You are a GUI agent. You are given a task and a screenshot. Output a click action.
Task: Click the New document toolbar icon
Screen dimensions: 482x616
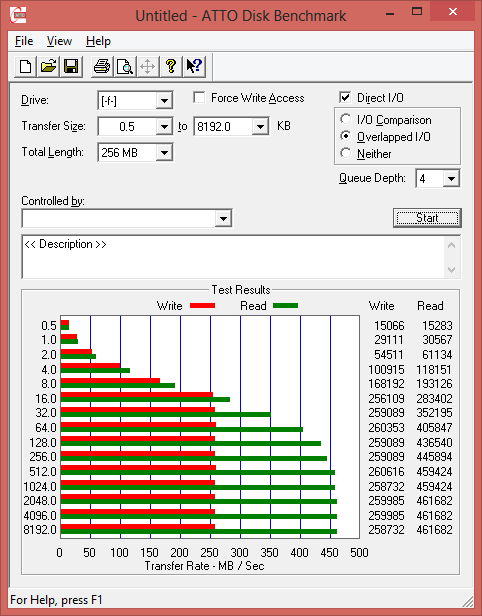point(26,66)
